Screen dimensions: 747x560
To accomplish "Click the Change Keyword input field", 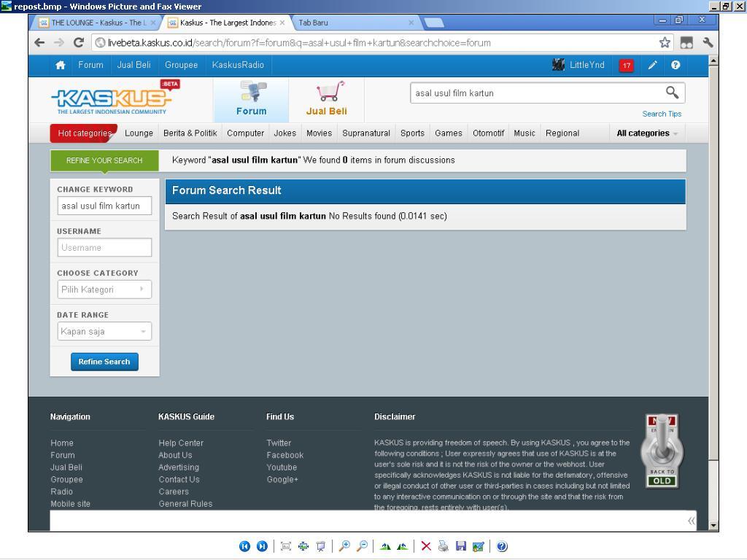I will (104, 206).
